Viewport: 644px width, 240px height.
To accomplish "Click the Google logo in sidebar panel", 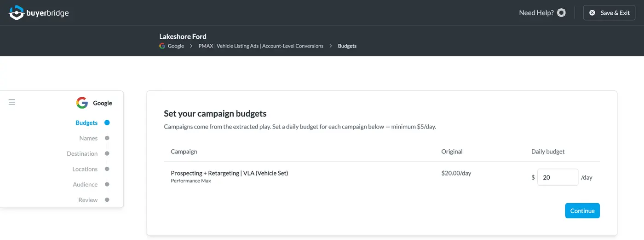I will 82,103.
